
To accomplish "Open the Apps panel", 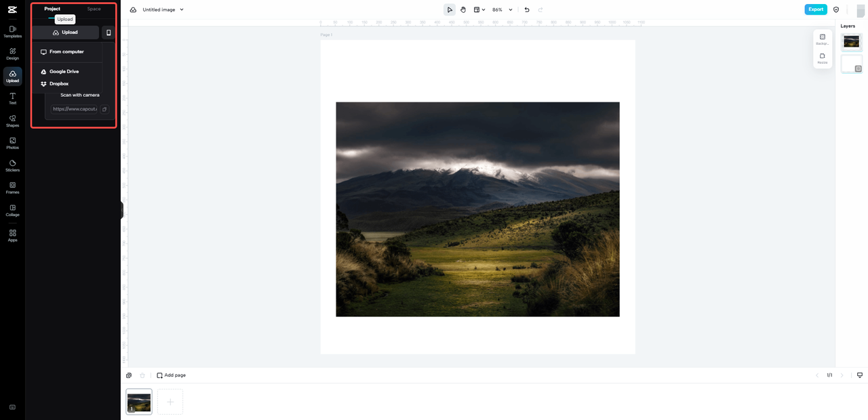I will (x=12, y=236).
